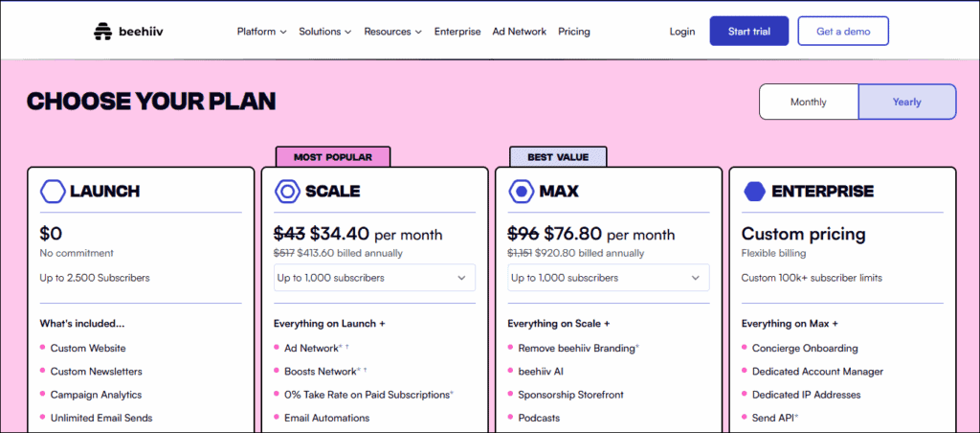Open the Pricing page link
This screenshot has height=433, width=980.
tap(574, 32)
